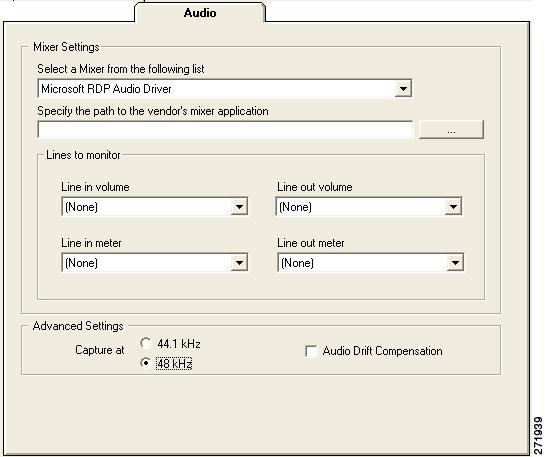
Task: Browse for mixer application with ellipsis button
Action: point(451,130)
